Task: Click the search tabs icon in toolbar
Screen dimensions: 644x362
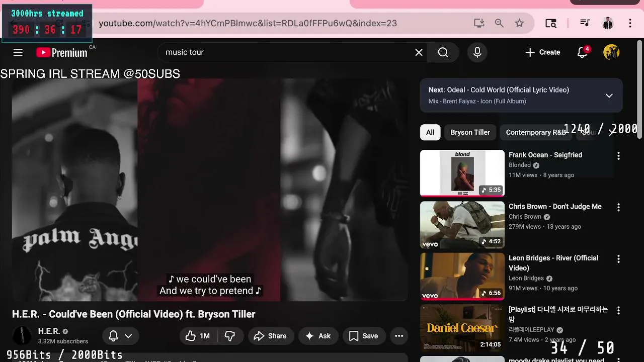Action: click(551, 23)
